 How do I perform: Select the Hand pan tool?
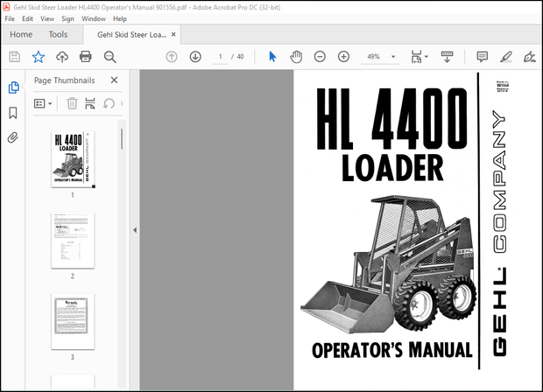click(296, 57)
